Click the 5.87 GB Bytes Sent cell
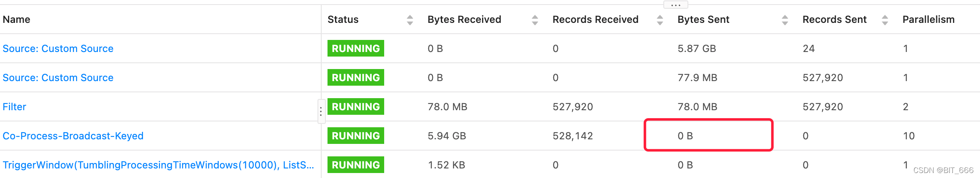This screenshot has width=980, height=178. (697, 49)
